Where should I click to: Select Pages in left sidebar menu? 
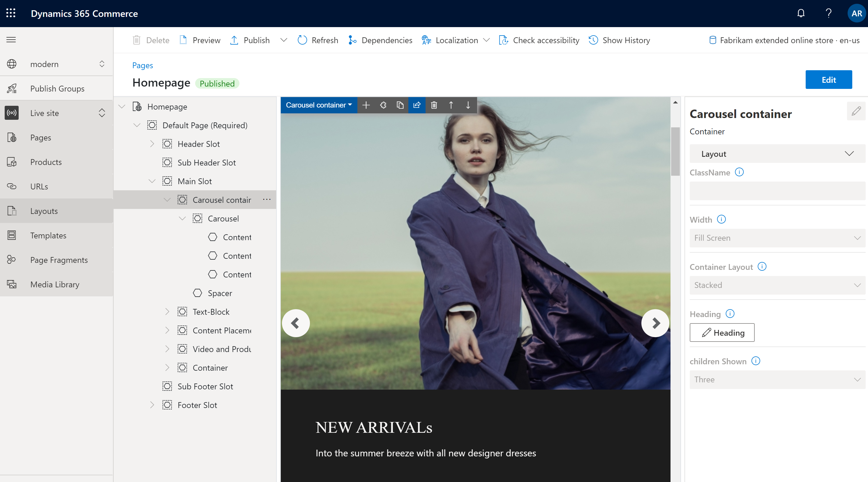click(x=40, y=137)
